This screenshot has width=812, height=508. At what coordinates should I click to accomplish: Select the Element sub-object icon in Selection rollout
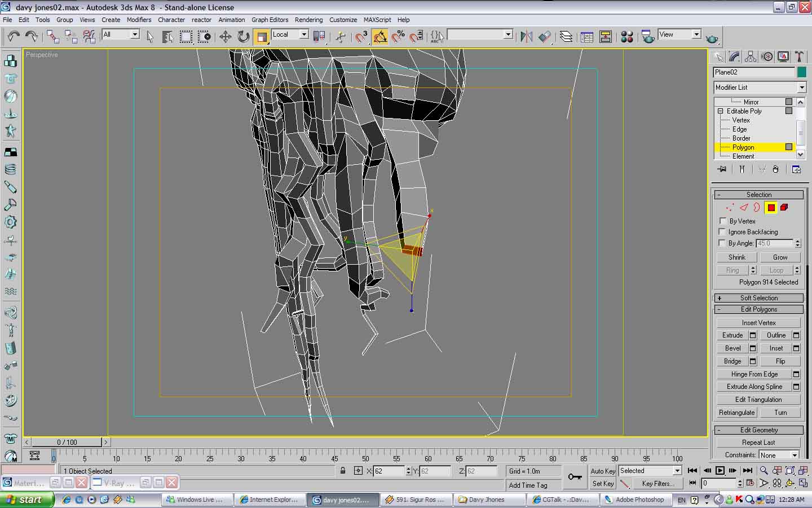[784, 208]
